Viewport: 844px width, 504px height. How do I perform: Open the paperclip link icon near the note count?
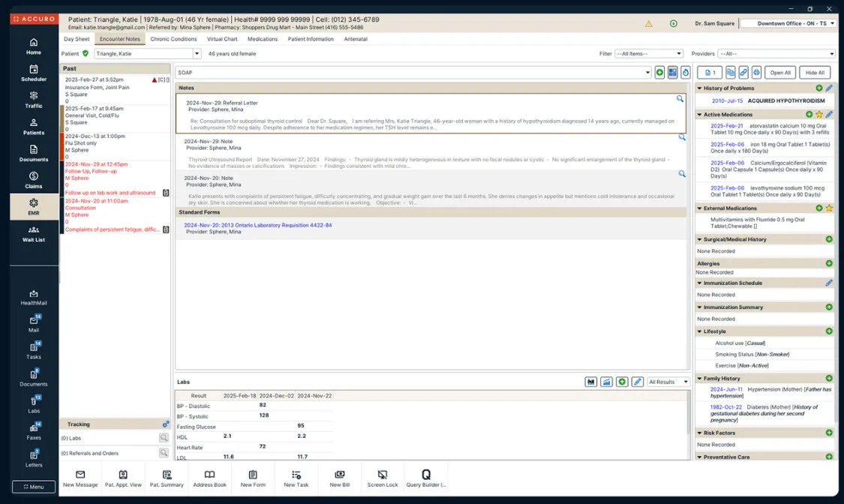click(x=743, y=71)
